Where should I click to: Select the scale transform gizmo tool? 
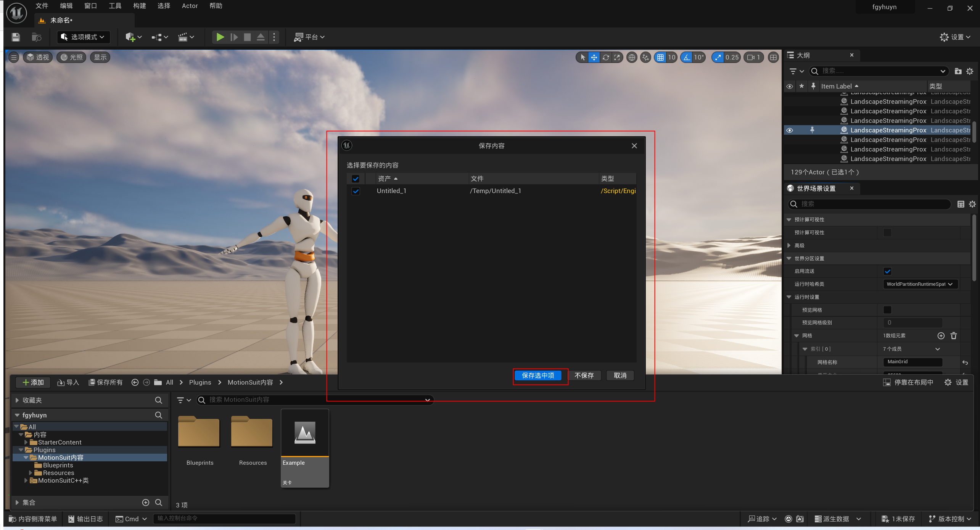[x=617, y=57]
